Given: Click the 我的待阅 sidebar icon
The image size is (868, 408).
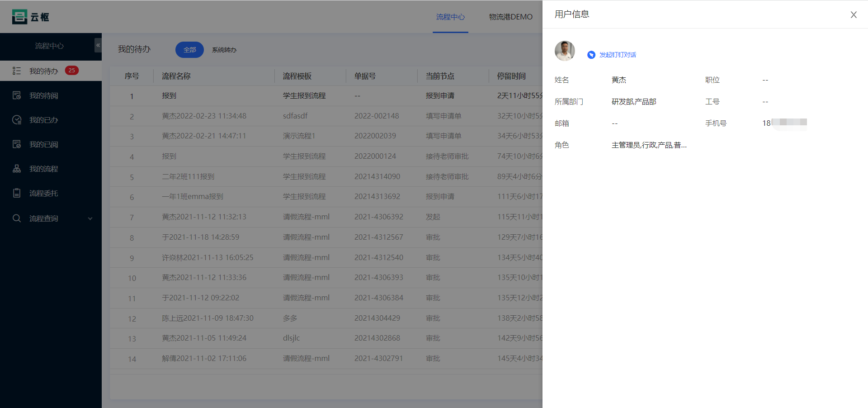Looking at the screenshot, I should click(x=17, y=95).
